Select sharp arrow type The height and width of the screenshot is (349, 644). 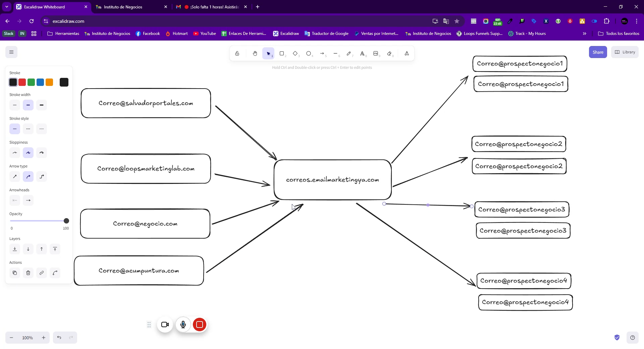[15, 177]
